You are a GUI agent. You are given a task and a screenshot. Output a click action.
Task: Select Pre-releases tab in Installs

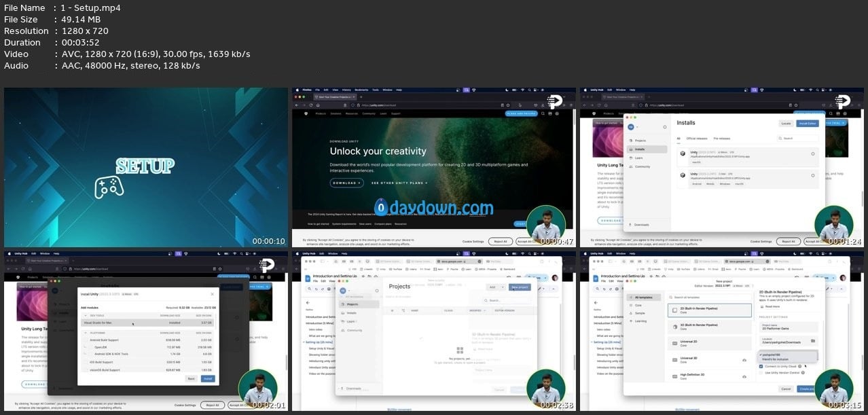pyautogui.click(x=722, y=139)
